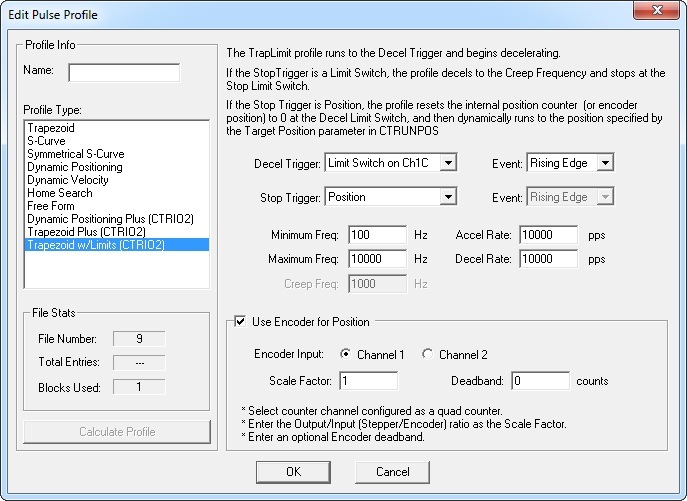Toggle Use Encoder for Position checkbox

tap(240, 322)
